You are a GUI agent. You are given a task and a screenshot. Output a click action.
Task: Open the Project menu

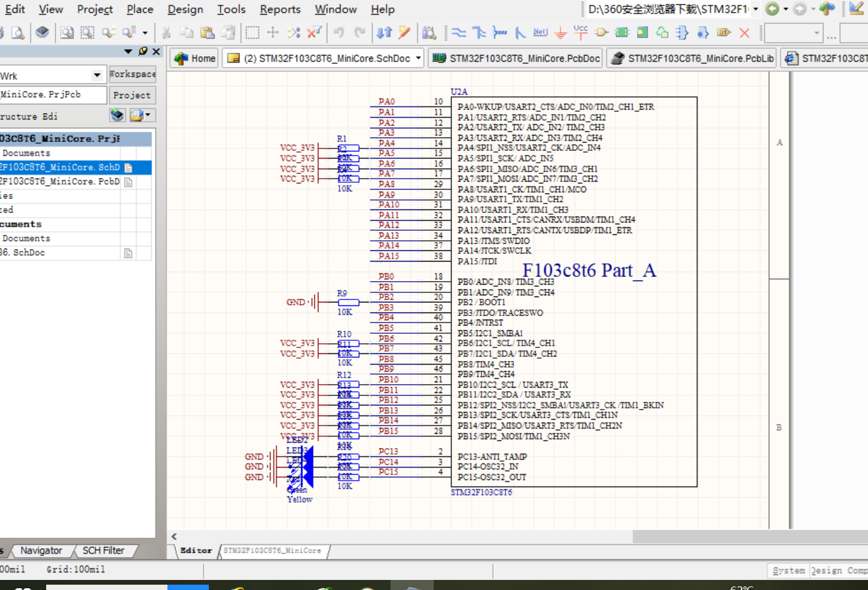point(95,9)
